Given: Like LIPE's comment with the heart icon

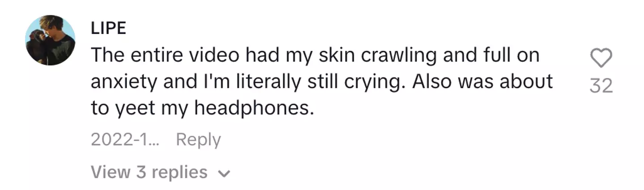Looking at the screenshot, I should point(601,59).
